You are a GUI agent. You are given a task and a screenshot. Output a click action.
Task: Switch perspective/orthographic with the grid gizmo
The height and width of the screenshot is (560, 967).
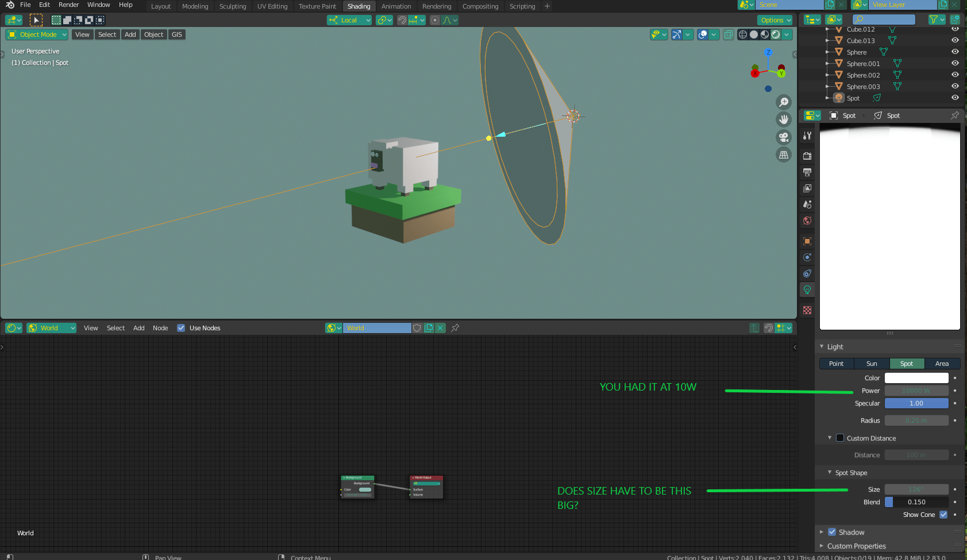click(784, 155)
